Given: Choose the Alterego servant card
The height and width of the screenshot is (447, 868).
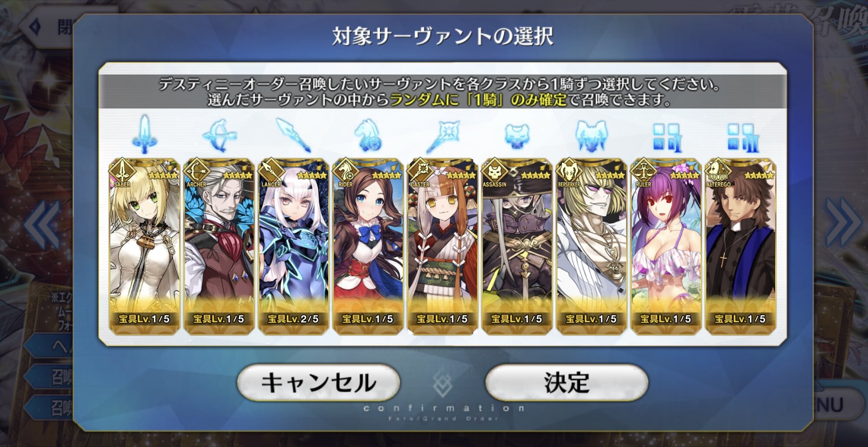Looking at the screenshot, I should pyautogui.click(x=741, y=247).
